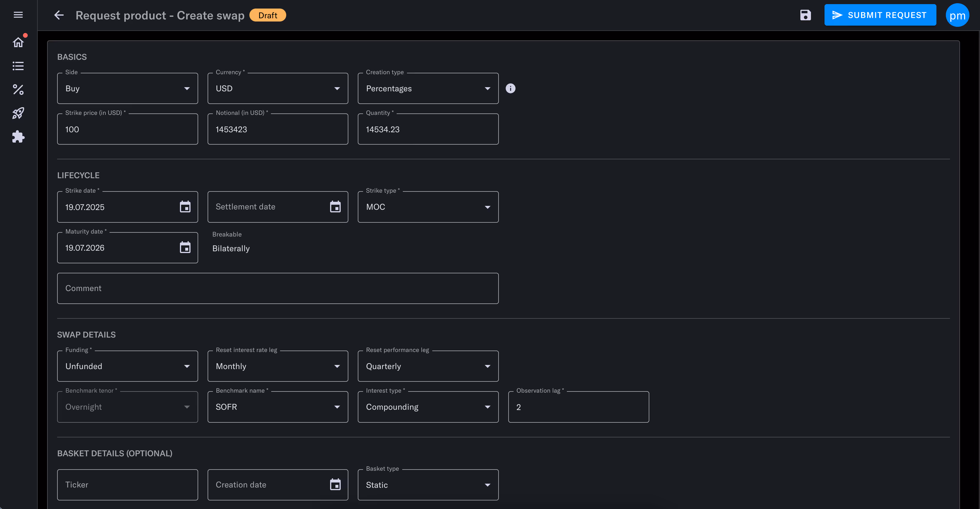This screenshot has width=980, height=509.
Task: Click the back arrow next to the title
Action: 59,15
